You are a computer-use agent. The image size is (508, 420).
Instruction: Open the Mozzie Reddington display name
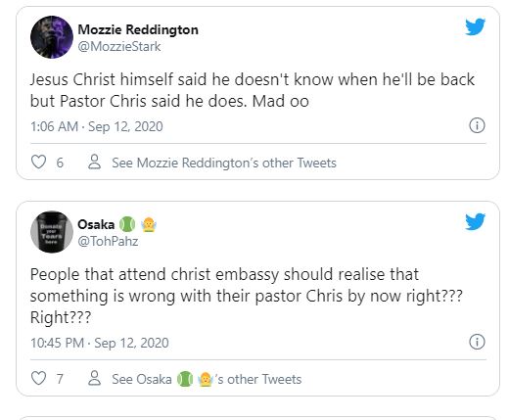(138, 29)
